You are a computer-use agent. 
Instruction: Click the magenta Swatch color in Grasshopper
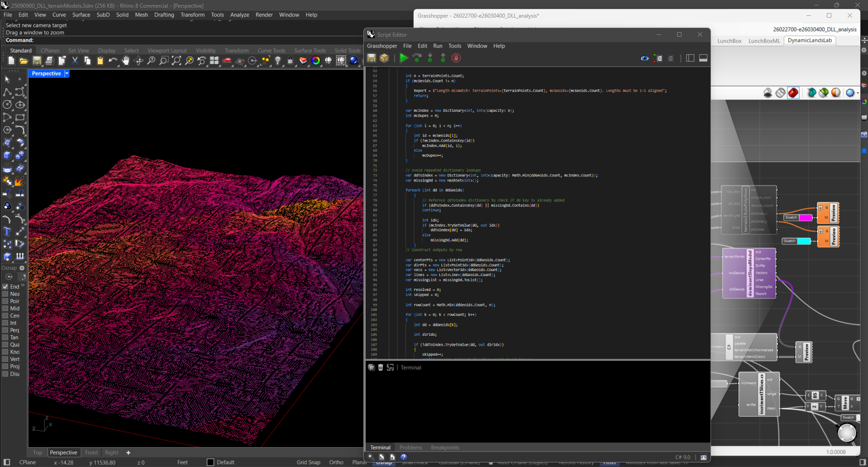point(805,218)
